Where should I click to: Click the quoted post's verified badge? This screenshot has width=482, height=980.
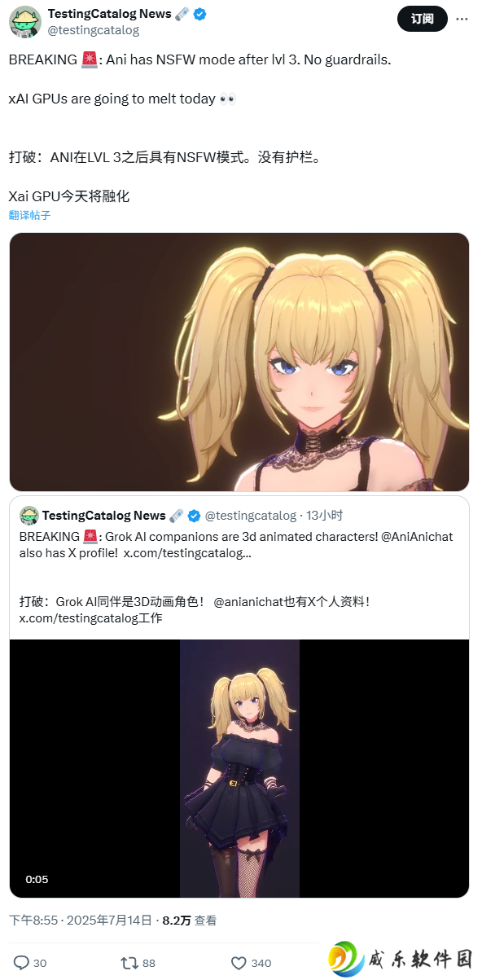pyautogui.click(x=194, y=516)
